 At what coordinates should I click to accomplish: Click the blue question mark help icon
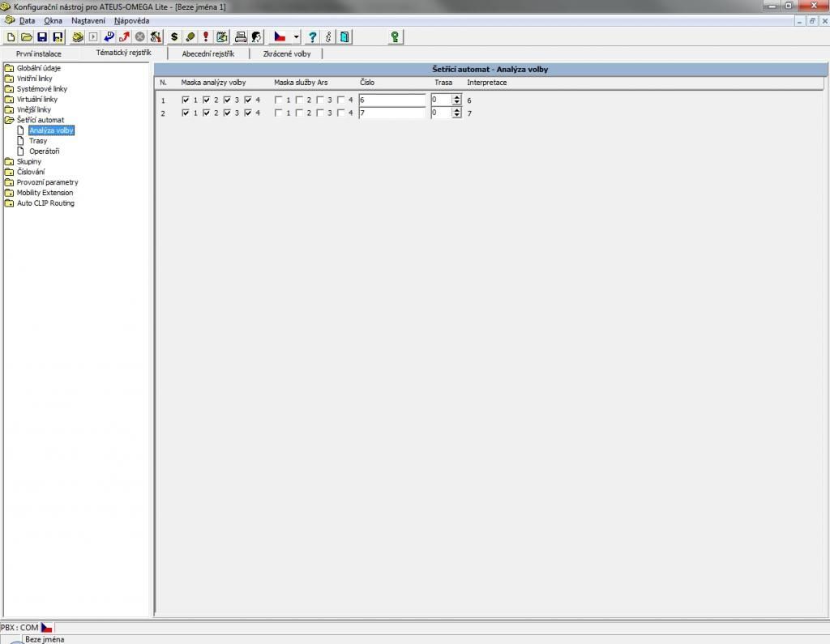click(x=312, y=36)
